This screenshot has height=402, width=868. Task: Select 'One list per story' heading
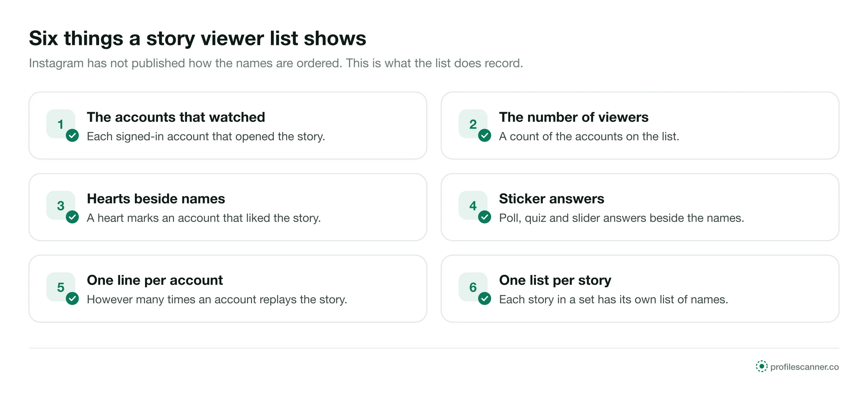(x=555, y=281)
